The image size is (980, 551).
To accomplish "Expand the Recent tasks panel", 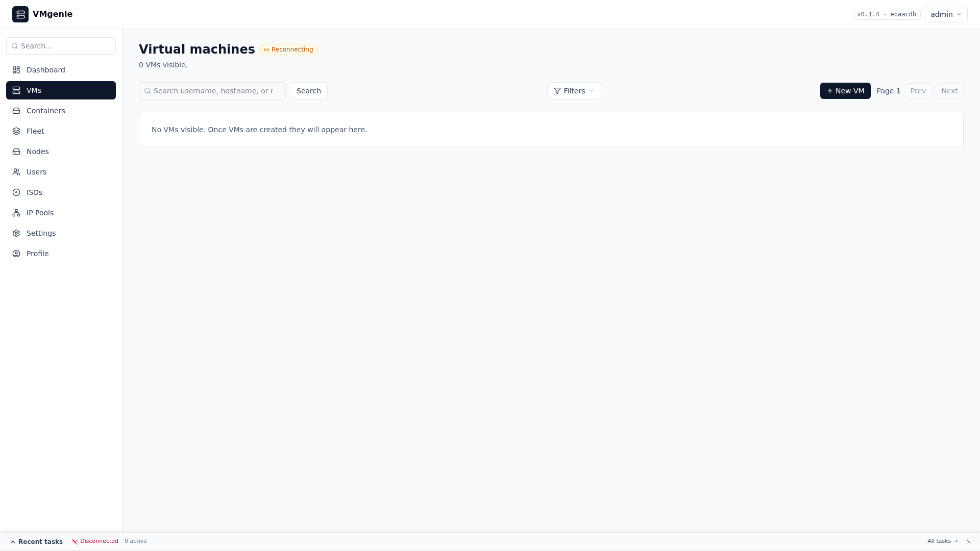I will click(x=36, y=542).
